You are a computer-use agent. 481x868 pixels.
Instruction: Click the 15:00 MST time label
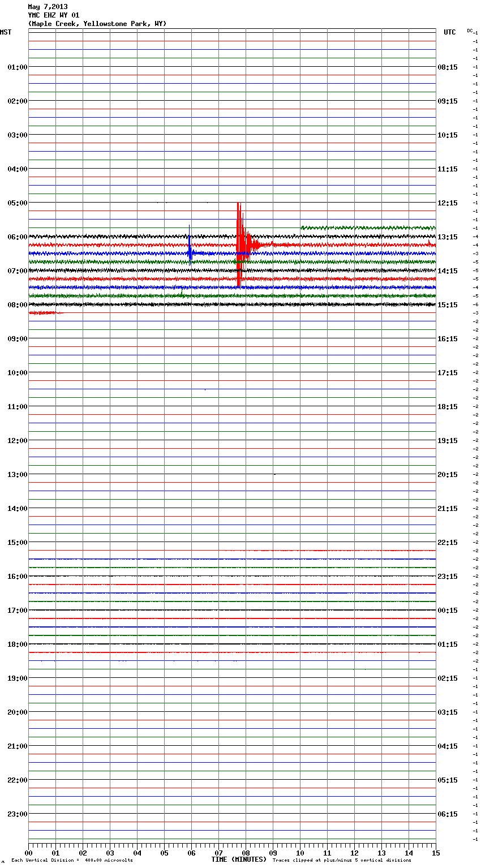(x=18, y=543)
